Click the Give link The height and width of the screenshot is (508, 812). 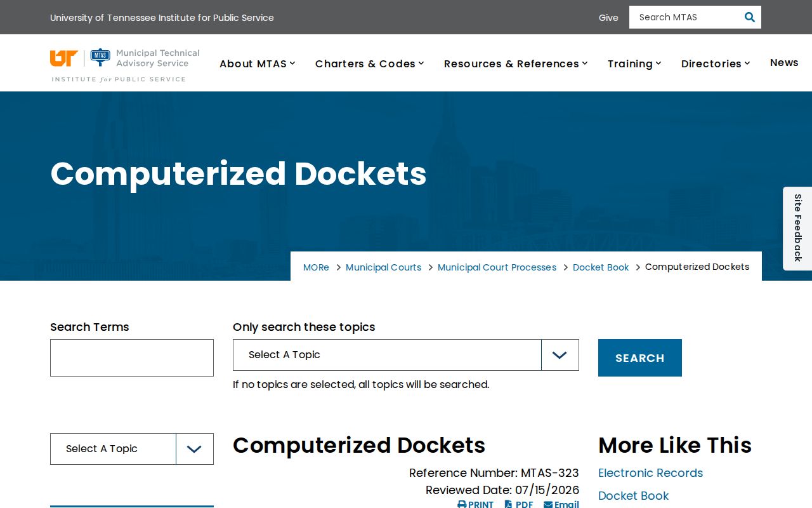point(608,18)
